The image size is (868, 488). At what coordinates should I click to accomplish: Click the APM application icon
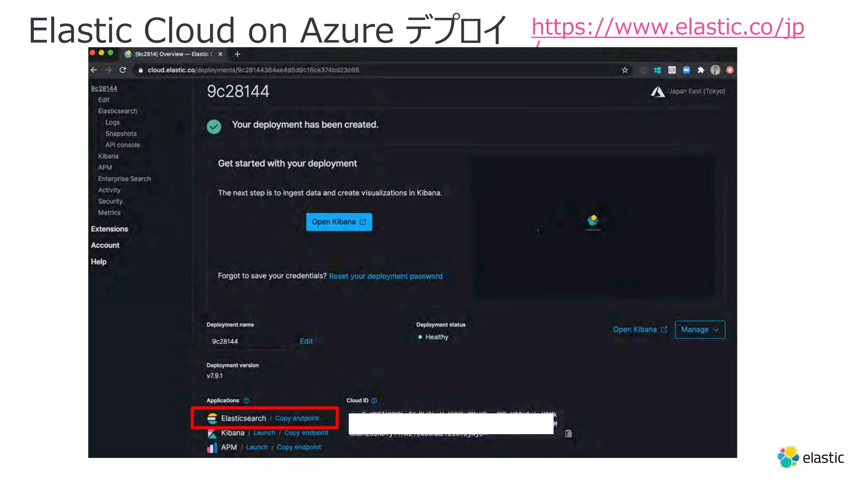(212, 448)
